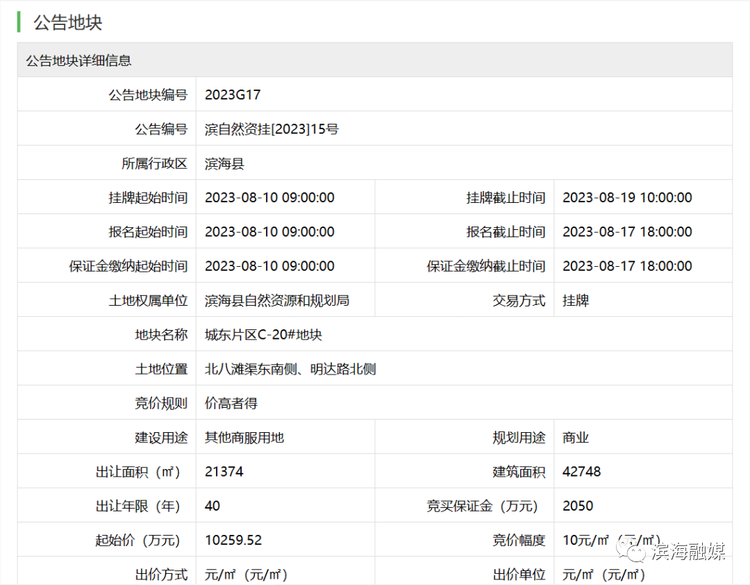Viewport: 750px width, 585px height.
Task: Click the parcel number value 2023G17
Action: pos(232,95)
